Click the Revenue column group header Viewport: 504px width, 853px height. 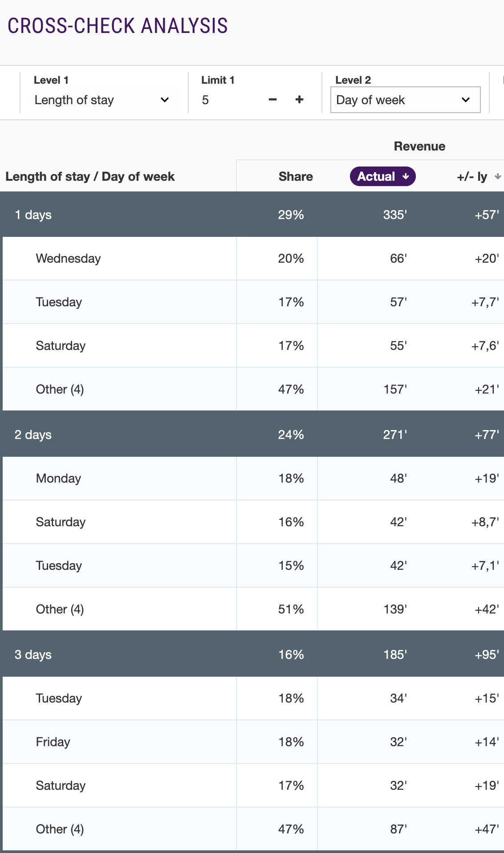point(419,146)
